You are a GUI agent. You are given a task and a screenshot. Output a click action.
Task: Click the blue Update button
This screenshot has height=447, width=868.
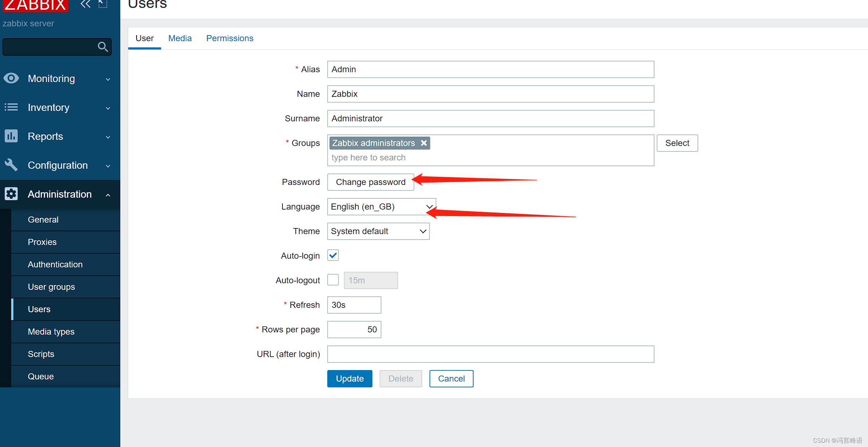(350, 379)
